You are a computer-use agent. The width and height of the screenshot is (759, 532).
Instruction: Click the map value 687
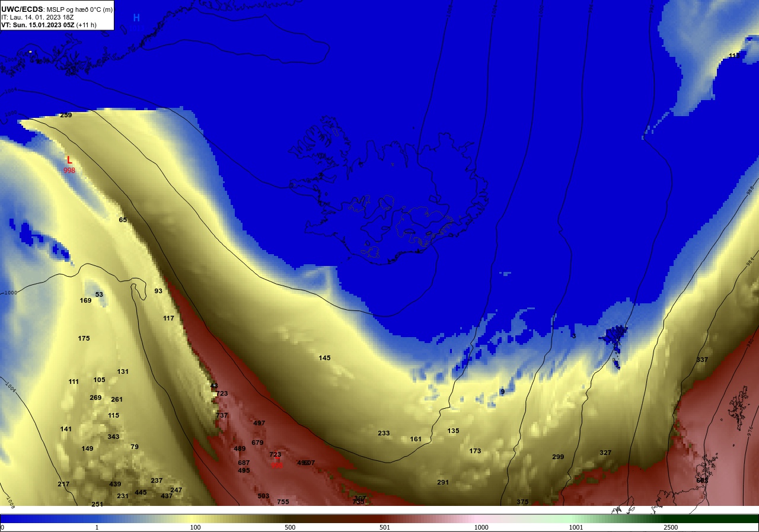(x=244, y=463)
